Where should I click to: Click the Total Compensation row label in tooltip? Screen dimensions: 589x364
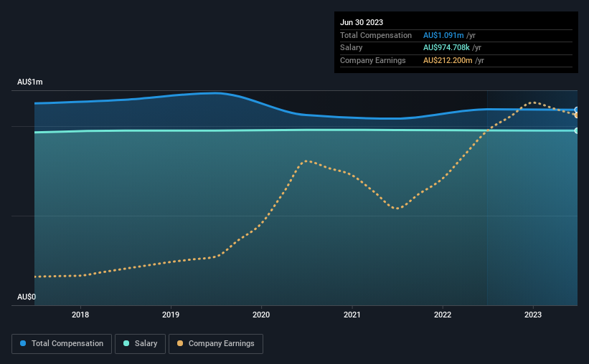point(376,35)
